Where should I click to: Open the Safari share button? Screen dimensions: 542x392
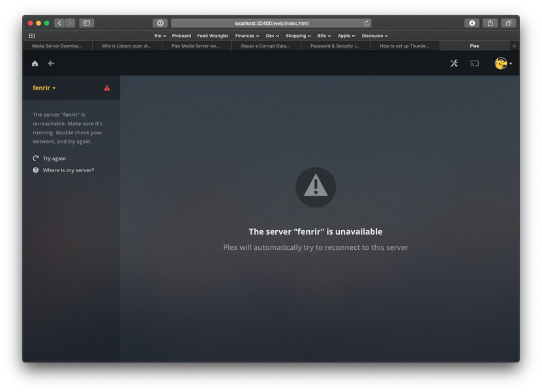[x=490, y=23]
